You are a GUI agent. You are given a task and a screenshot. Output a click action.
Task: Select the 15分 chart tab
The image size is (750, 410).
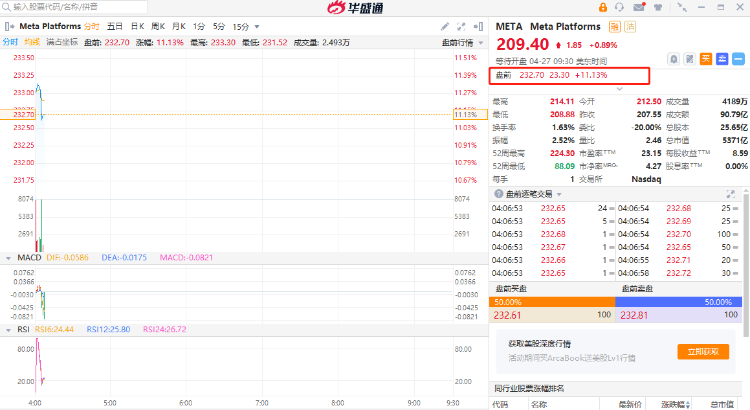pyautogui.click(x=241, y=26)
